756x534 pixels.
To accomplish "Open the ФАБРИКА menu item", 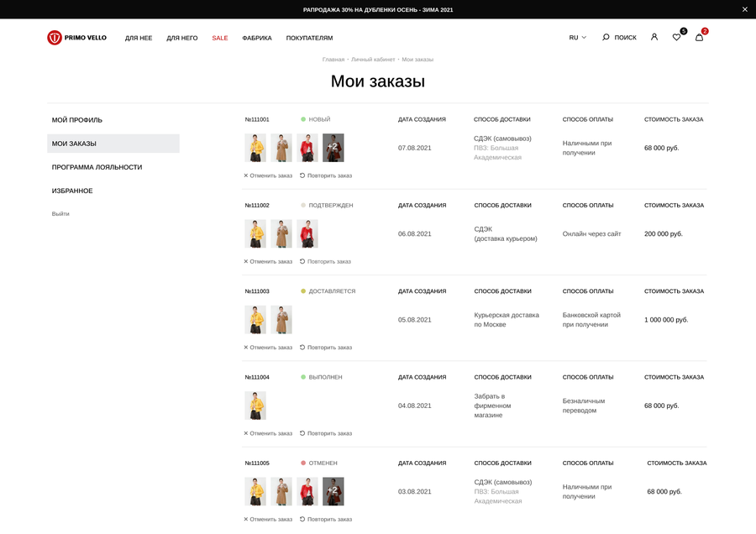I will pos(257,38).
